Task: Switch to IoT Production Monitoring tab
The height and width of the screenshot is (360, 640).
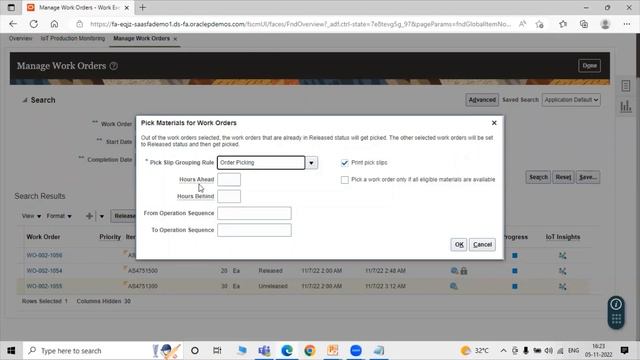Action: 73,38
